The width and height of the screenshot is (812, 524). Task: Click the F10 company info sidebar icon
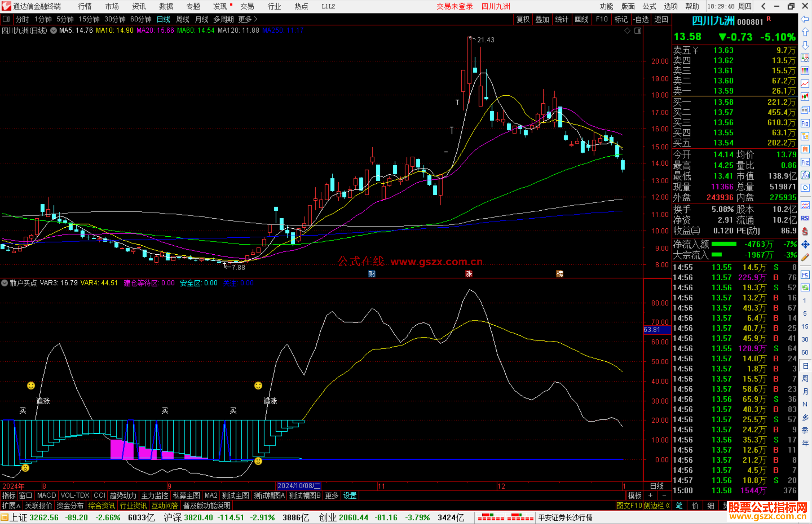tap(805, 123)
